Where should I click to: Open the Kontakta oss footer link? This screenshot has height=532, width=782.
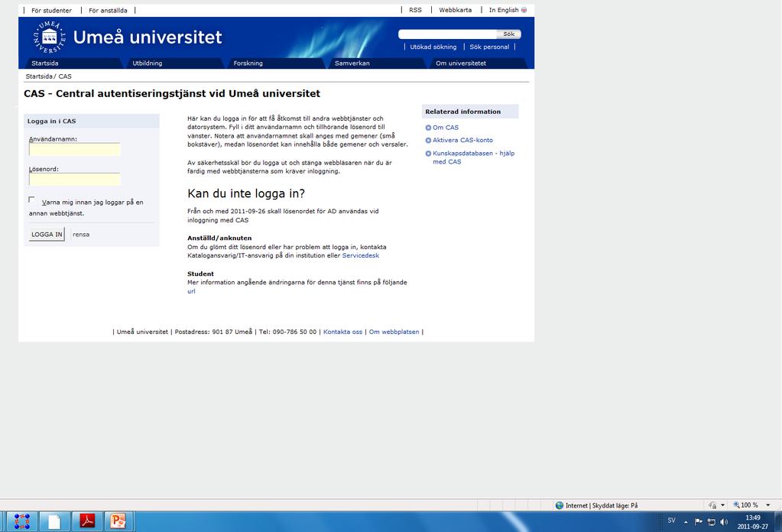342,332
